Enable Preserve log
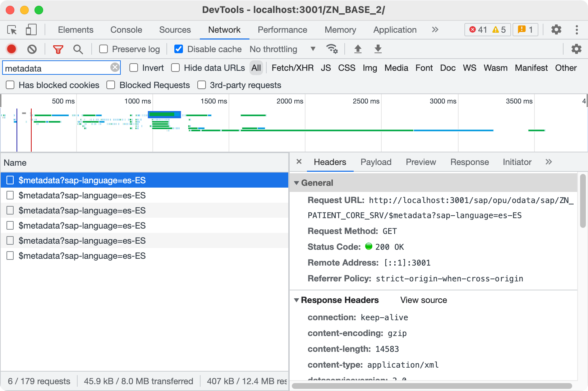This screenshot has height=391, width=588. coord(104,49)
